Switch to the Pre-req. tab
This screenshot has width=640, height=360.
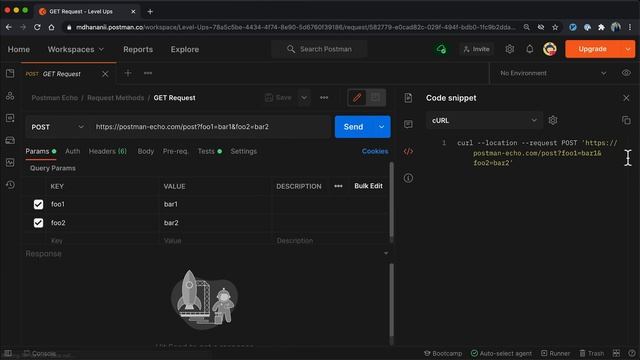176,151
